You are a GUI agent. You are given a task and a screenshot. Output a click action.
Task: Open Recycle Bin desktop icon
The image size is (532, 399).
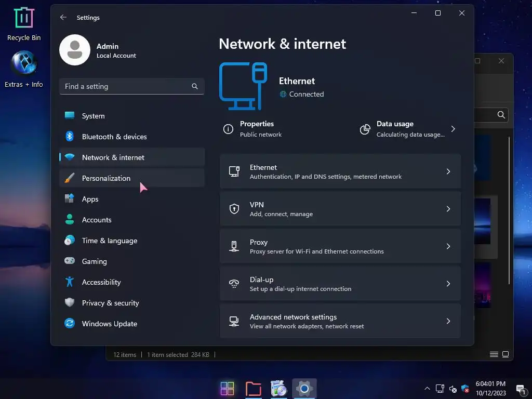click(x=24, y=24)
